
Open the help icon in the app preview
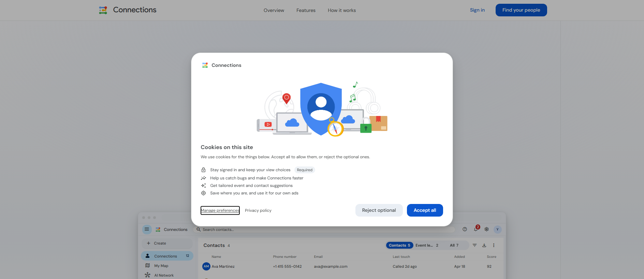click(x=465, y=229)
